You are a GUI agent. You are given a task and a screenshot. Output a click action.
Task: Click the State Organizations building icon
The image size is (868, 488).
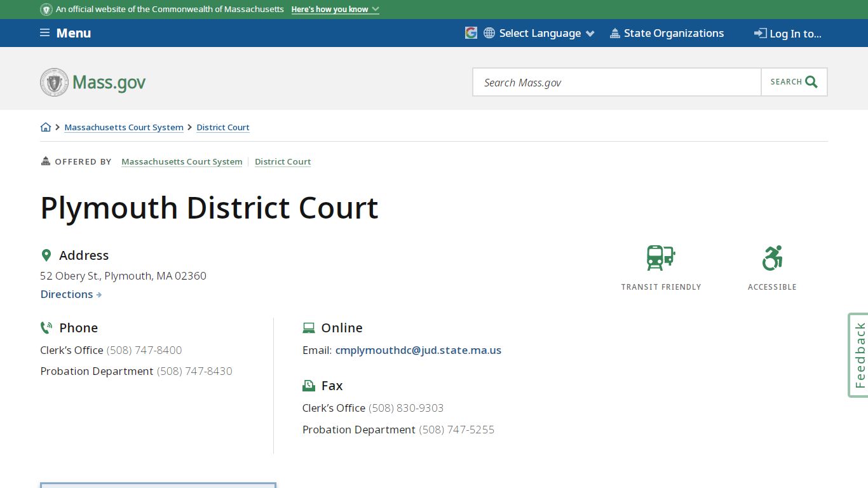click(614, 33)
